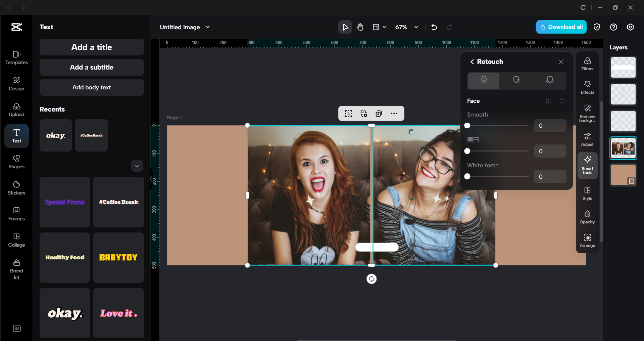Select the Smart tools panel
Image resolution: width=644 pixels, height=341 pixels.
point(587,165)
